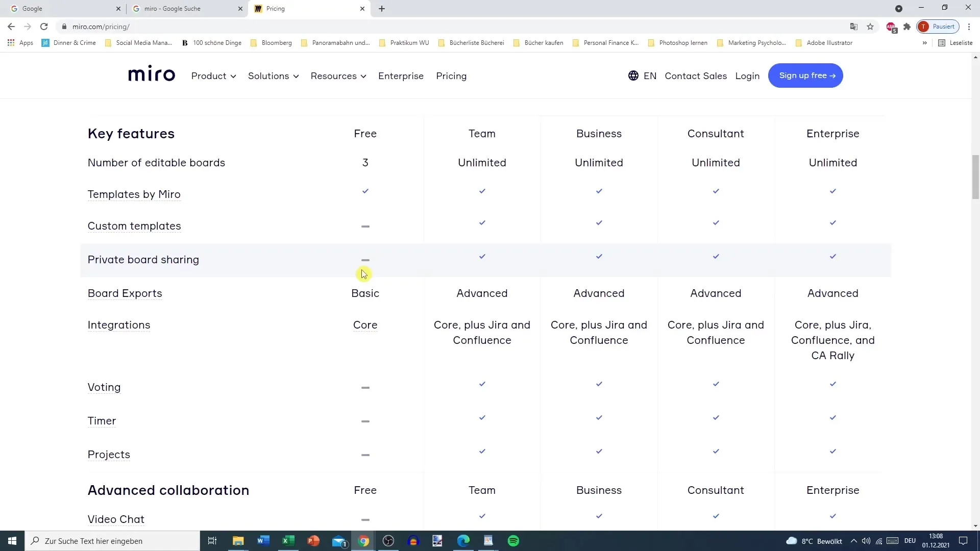Open the Apps shortcut in bookmarks bar
This screenshot has width=980, height=551.
pyautogui.click(x=20, y=43)
